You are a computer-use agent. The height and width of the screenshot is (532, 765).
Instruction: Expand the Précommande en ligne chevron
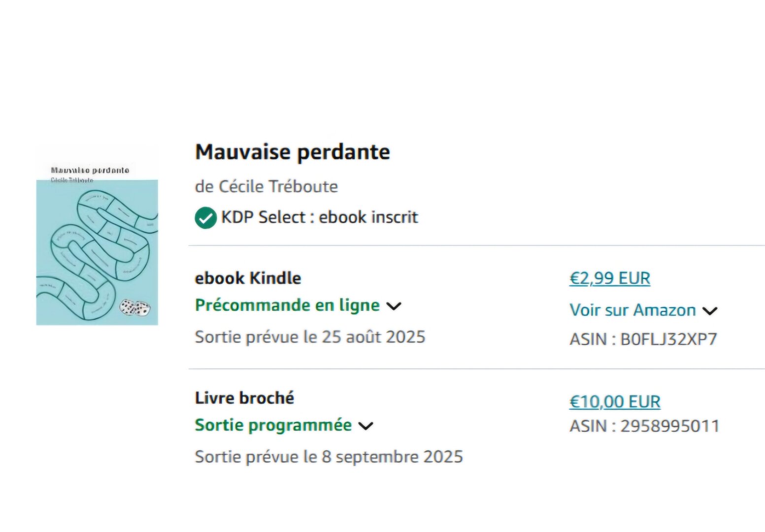point(394,306)
